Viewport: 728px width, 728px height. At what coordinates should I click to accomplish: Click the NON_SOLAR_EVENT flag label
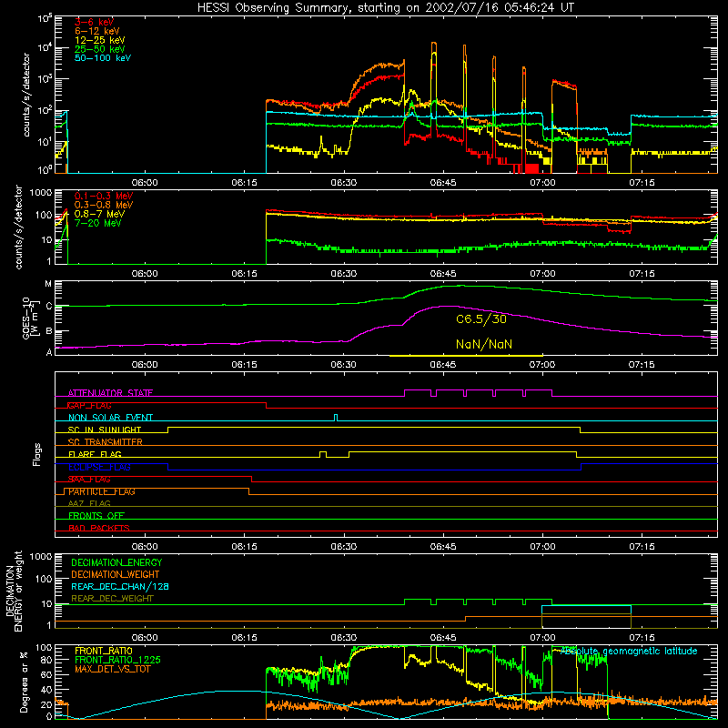110,418
